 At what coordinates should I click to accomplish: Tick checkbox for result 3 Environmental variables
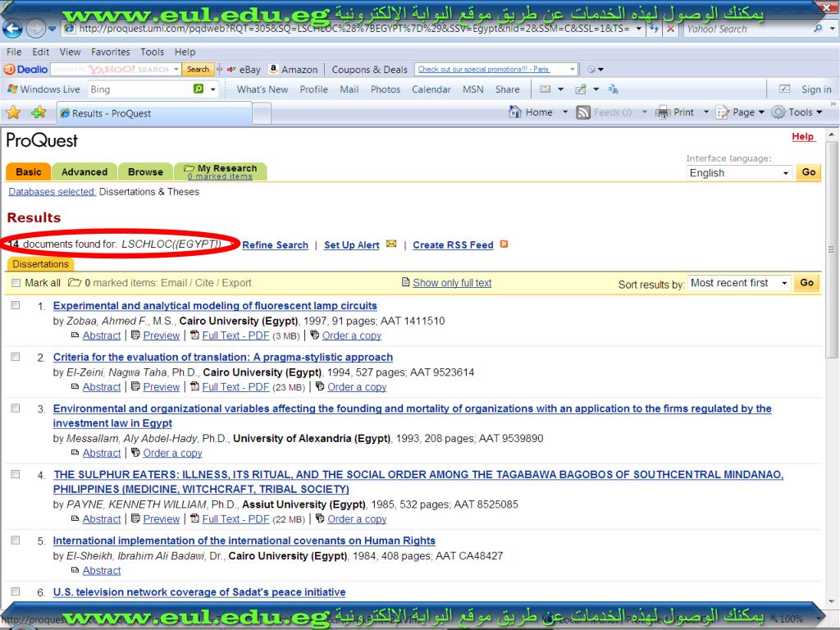[x=16, y=409]
